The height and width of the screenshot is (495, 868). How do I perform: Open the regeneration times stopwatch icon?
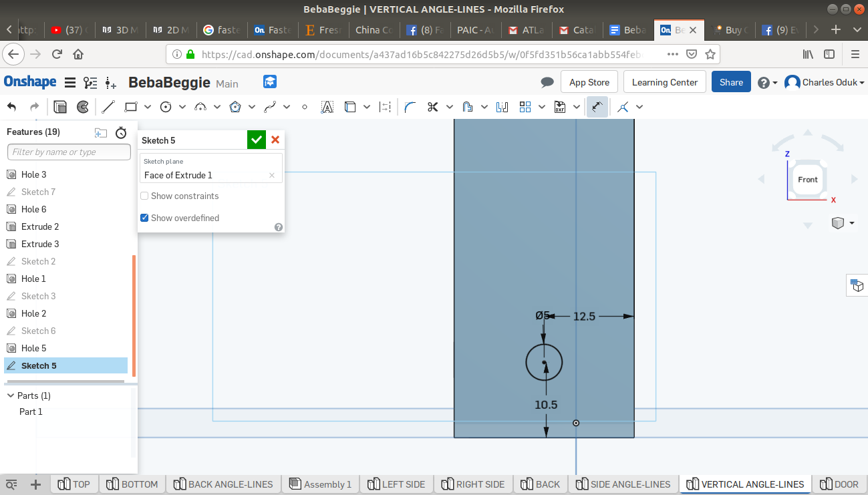[121, 132]
